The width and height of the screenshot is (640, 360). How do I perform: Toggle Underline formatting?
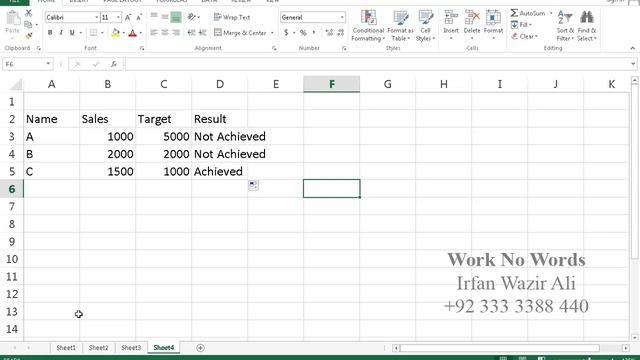[x=72, y=33]
